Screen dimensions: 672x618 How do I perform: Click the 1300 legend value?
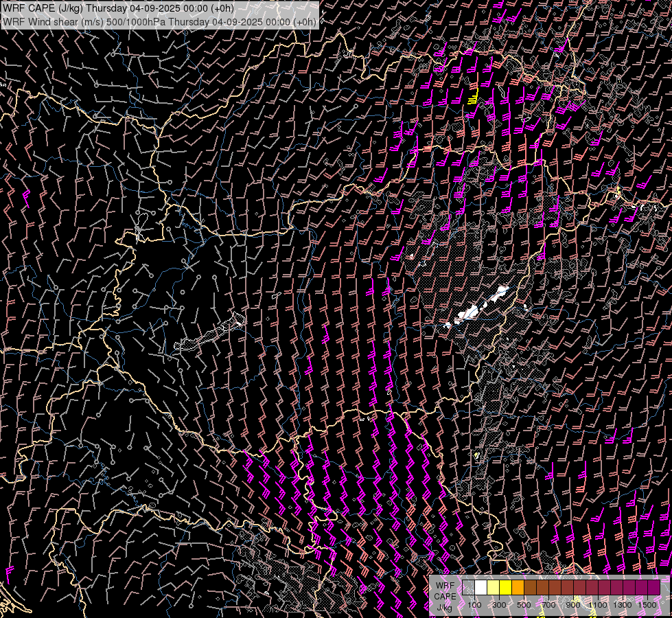(623, 605)
